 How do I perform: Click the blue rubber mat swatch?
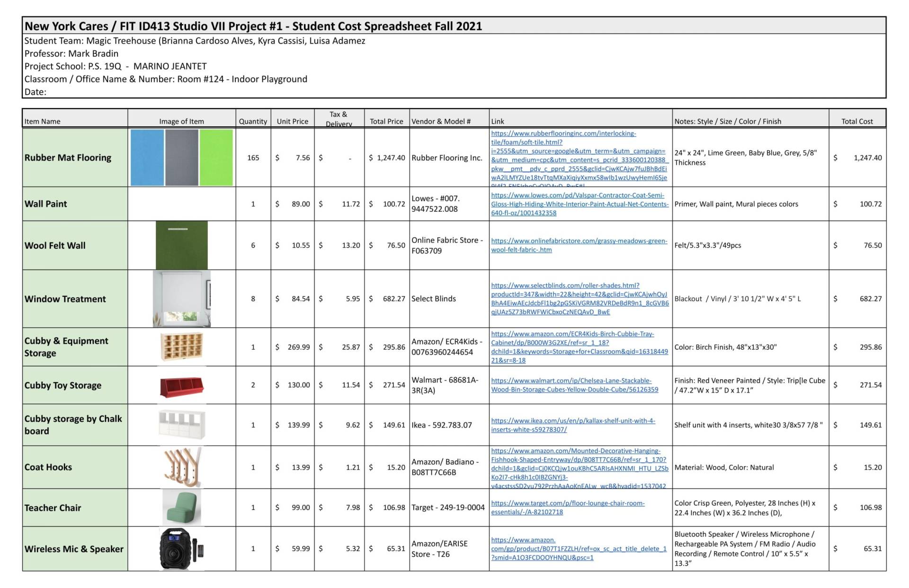pos(147,158)
